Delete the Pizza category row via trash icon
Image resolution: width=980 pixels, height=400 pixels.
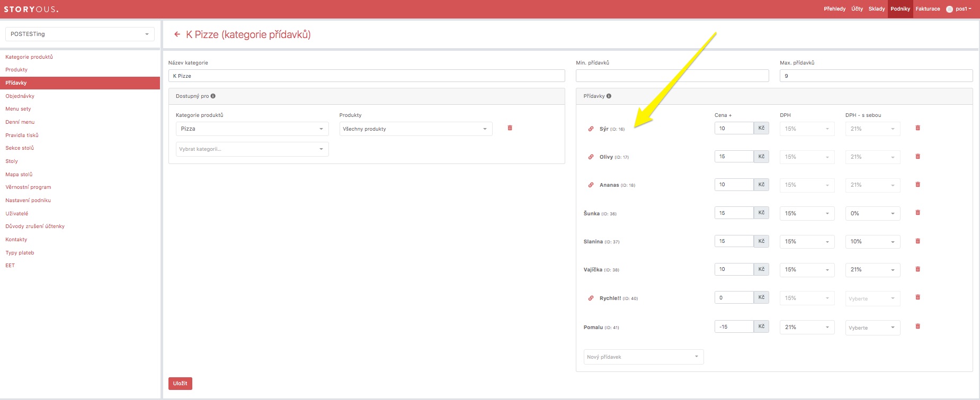coord(510,128)
